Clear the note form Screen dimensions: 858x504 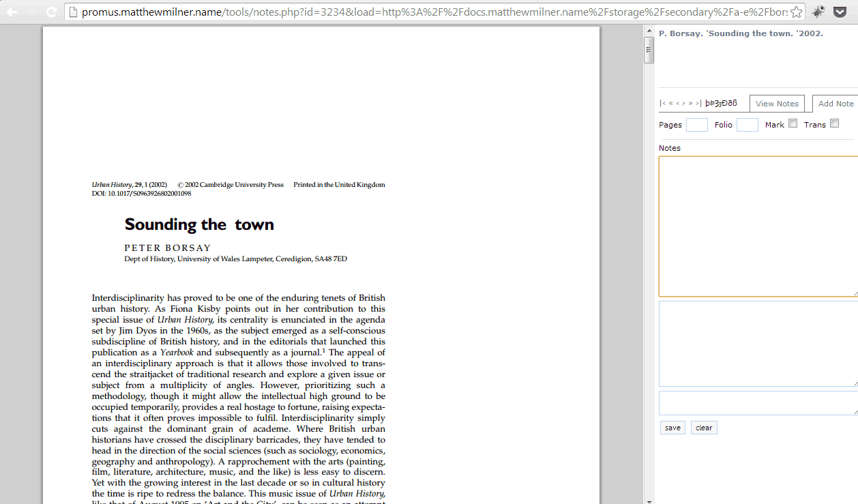[x=704, y=428]
